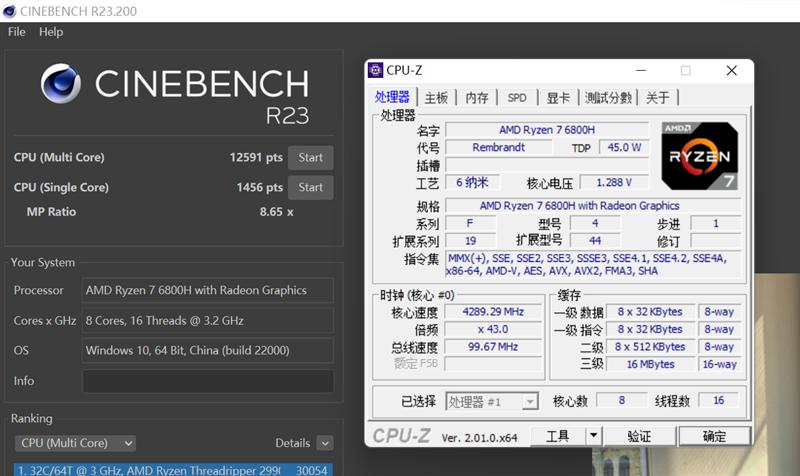Click the 8.65 x MP Ratio value
The image size is (800, 476).
pos(277,212)
